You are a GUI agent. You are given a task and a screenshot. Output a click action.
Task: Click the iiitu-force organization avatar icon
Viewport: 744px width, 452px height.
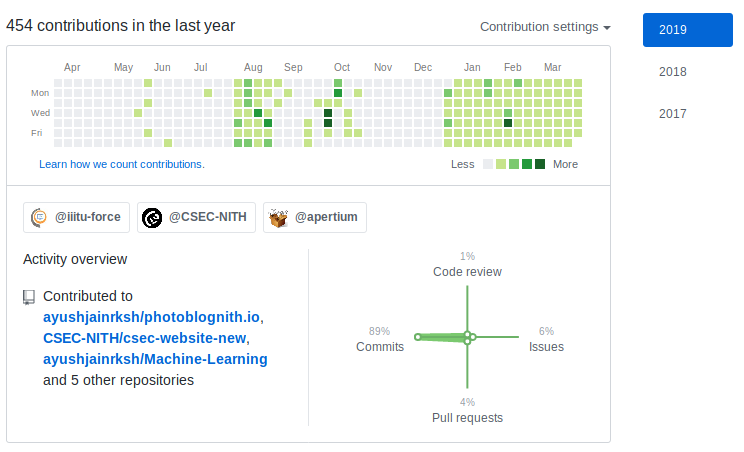pyautogui.click(x=40, y=218)
